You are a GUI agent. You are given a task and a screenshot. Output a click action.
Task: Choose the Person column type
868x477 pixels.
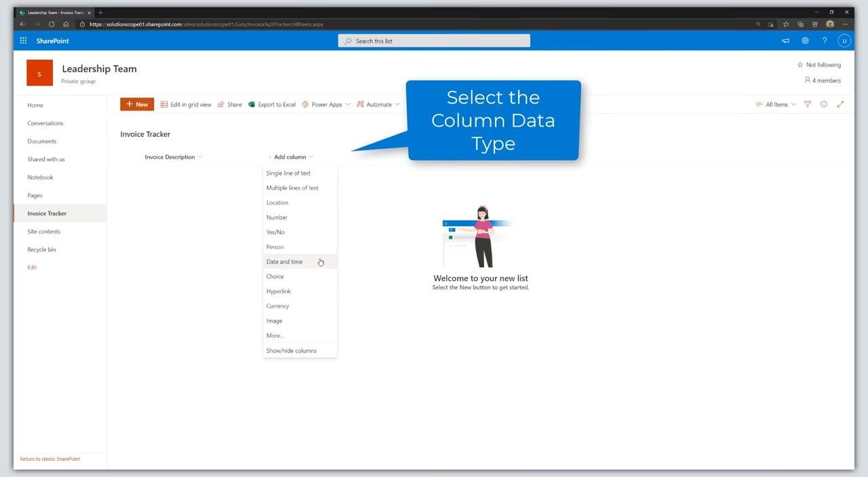(300, 247)
